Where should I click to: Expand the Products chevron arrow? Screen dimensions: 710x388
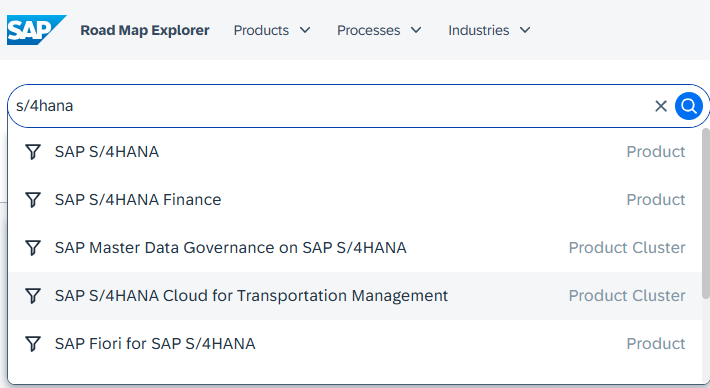click(x=305, y=30)
